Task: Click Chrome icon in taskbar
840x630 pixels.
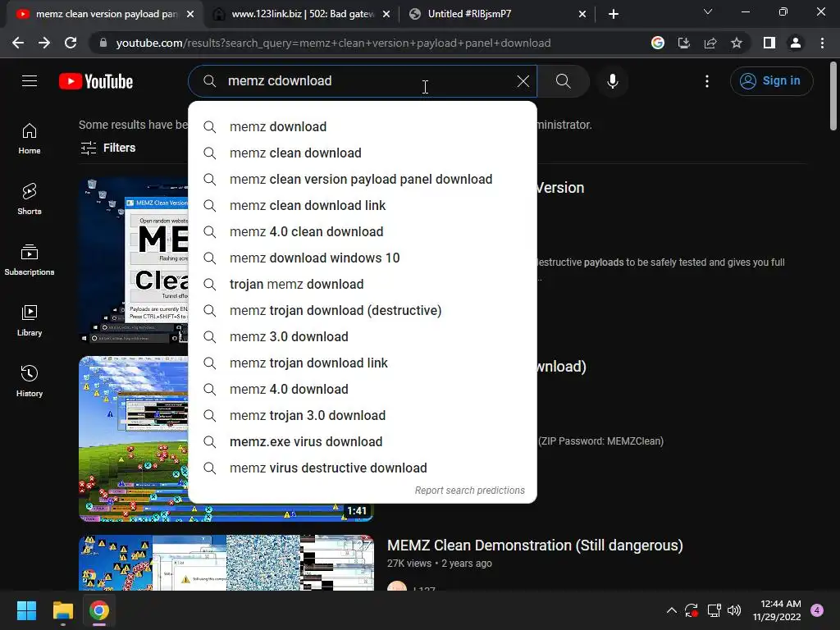Action: 99,610
